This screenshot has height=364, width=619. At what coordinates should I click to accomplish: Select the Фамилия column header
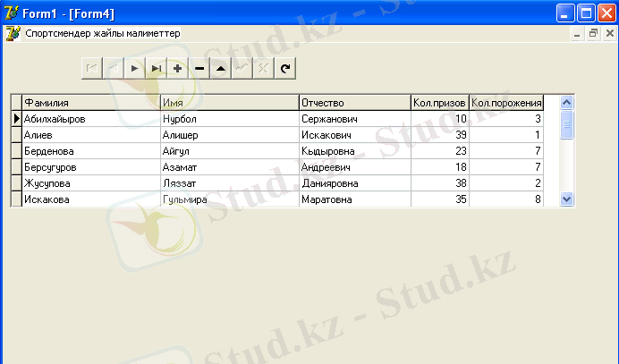(91, 103)
